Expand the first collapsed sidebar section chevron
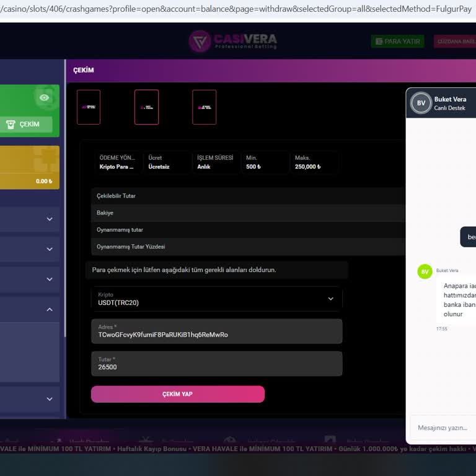This screenshot has height=476, width=476. (50, 219)
